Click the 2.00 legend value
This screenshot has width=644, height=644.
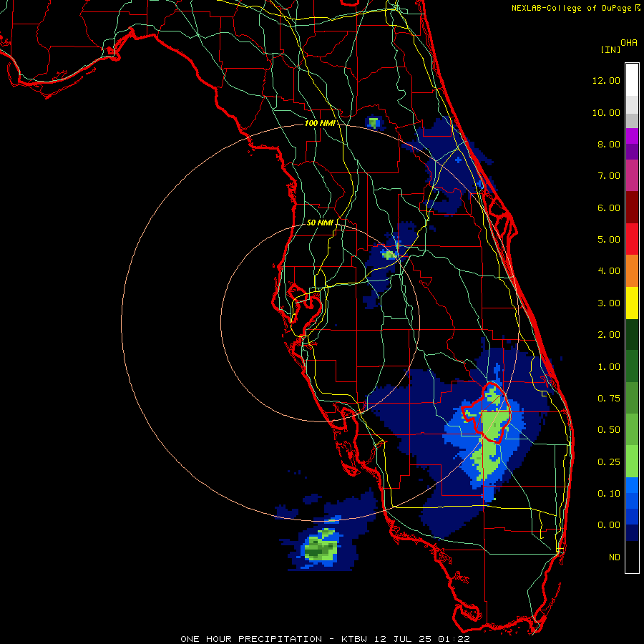point(608,335)
